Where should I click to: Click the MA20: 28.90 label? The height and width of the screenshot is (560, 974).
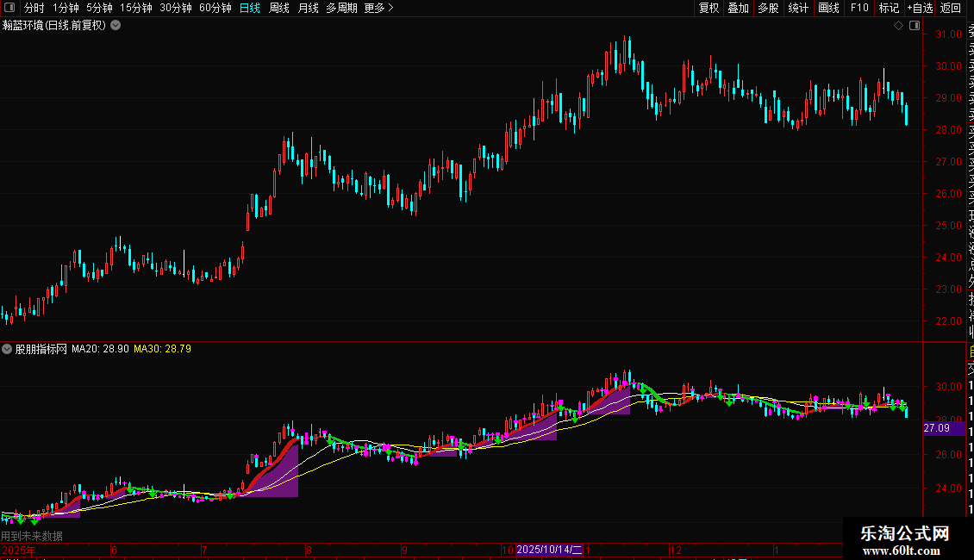pyautogui.click(x=100, y=349)
